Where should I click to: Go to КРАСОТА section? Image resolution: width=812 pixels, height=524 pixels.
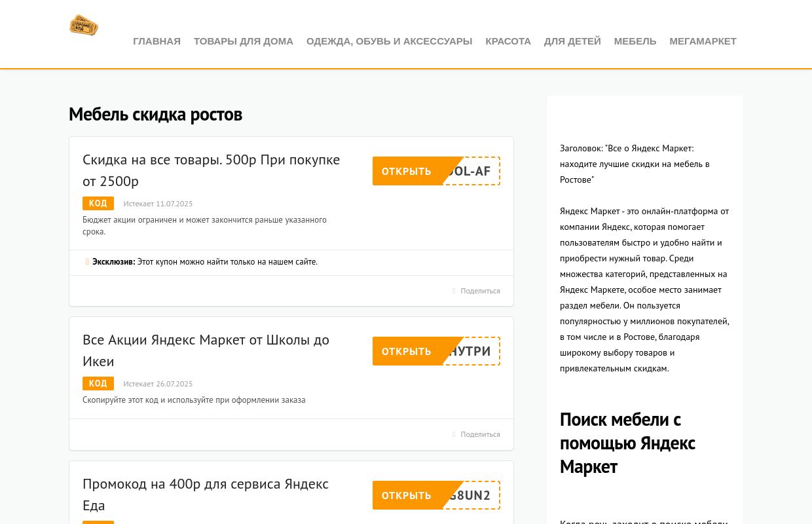[508, 41]
